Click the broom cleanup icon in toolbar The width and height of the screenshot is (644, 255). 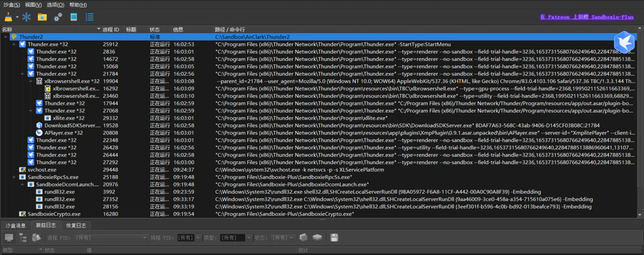coord(8,17)
